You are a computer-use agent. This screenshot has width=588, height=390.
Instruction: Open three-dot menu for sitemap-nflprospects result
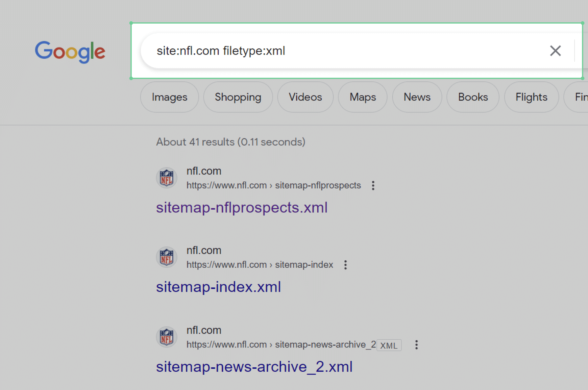click(373, 185)
